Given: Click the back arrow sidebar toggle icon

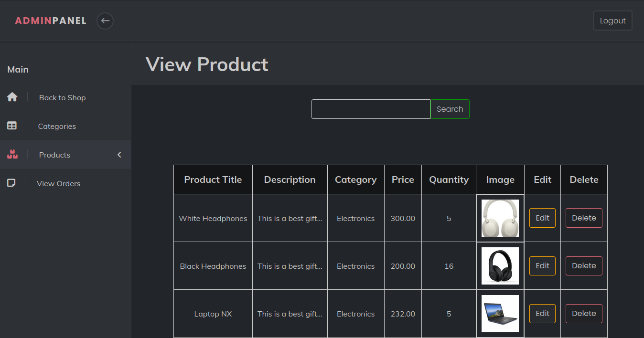Looking at the screenshot, I should click(105, 21).
